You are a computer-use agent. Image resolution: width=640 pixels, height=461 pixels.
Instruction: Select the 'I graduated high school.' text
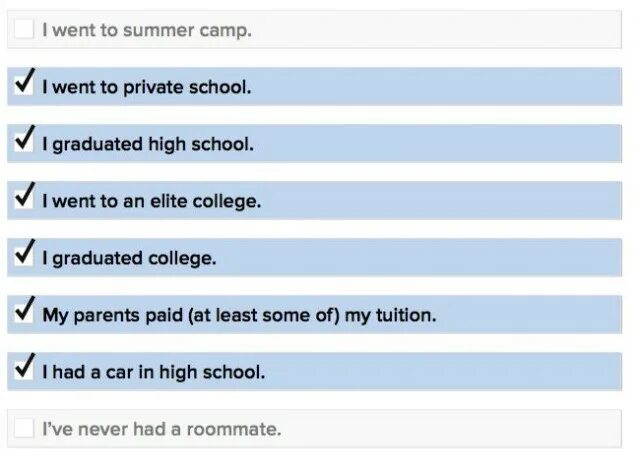pos(147,144)
